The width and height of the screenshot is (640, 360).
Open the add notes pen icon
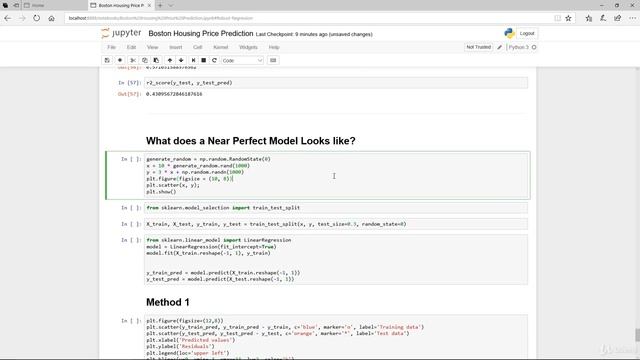pyautogui.click(x=603, y=18)
